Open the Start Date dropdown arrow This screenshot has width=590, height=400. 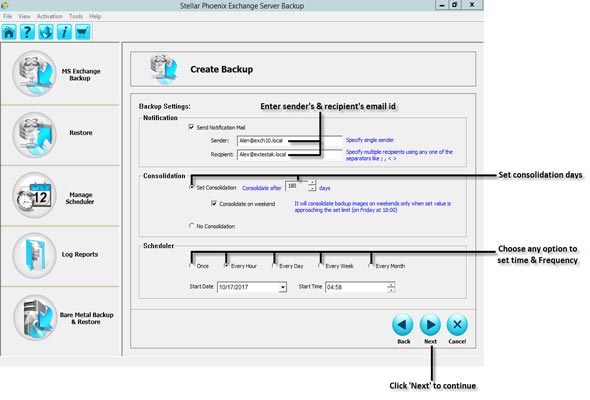[282, 287]
